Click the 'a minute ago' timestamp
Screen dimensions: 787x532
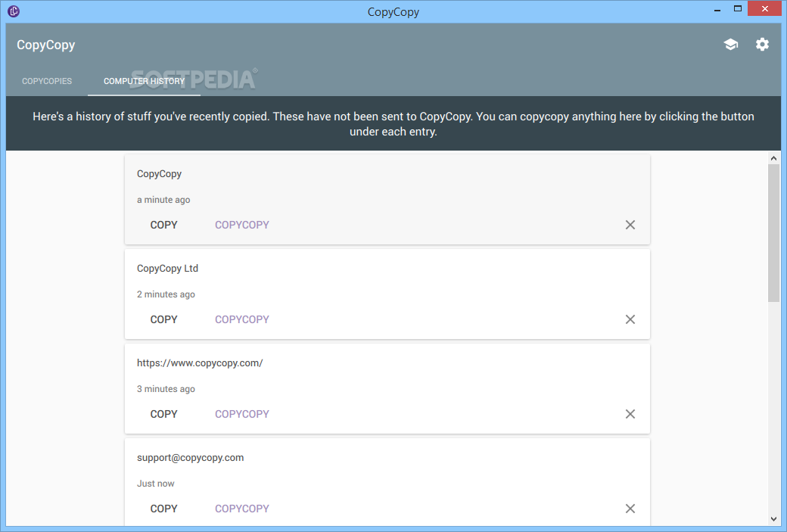tap(163, 200)
